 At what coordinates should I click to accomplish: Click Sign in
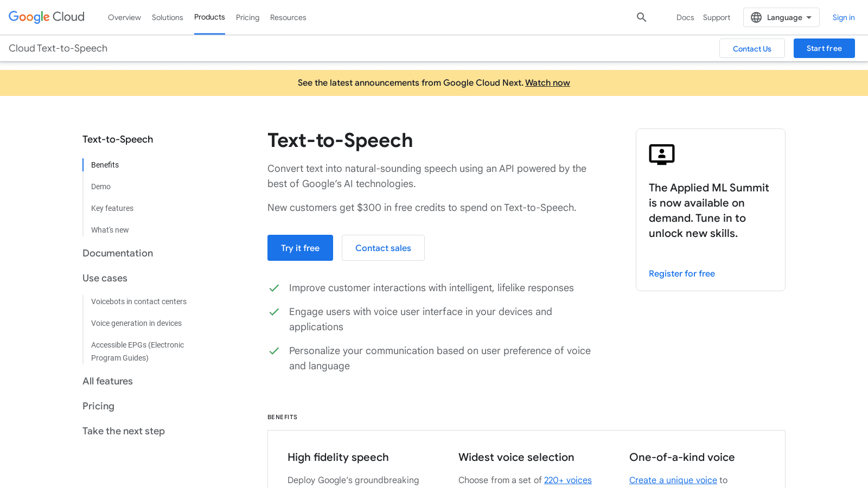coord(844,17)
